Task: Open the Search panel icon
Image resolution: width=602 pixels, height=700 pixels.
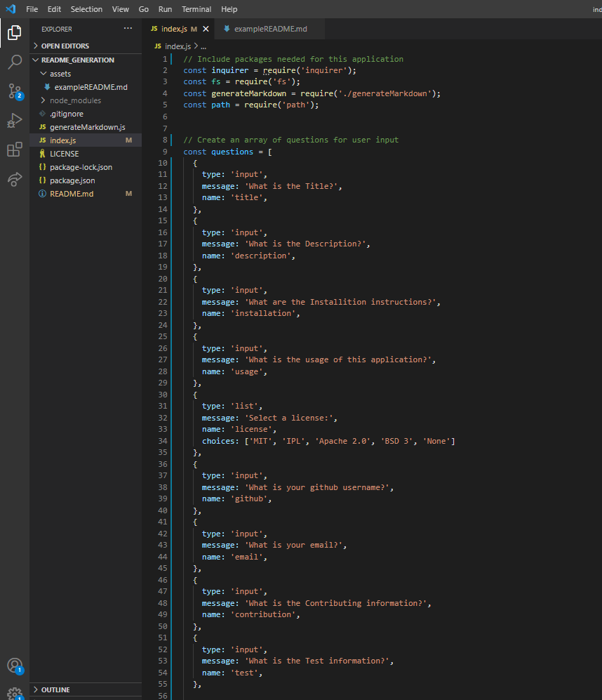Action: [14, 62]
